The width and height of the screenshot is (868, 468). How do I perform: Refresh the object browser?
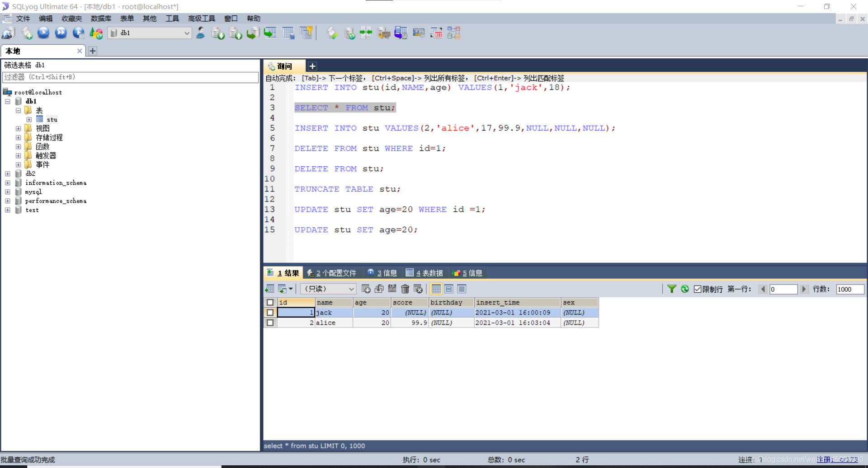96,33
